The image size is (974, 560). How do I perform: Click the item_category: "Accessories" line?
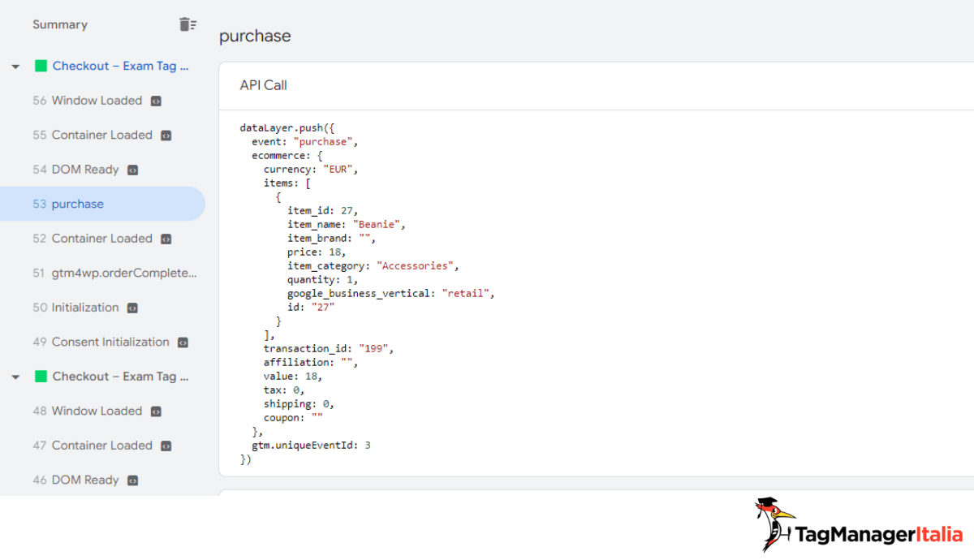point(373,265)
